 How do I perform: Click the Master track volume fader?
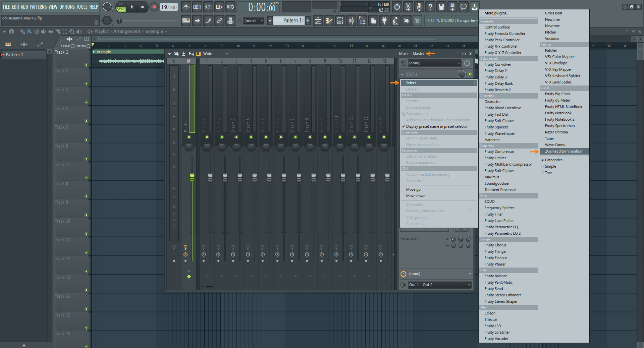coord(192,177)
